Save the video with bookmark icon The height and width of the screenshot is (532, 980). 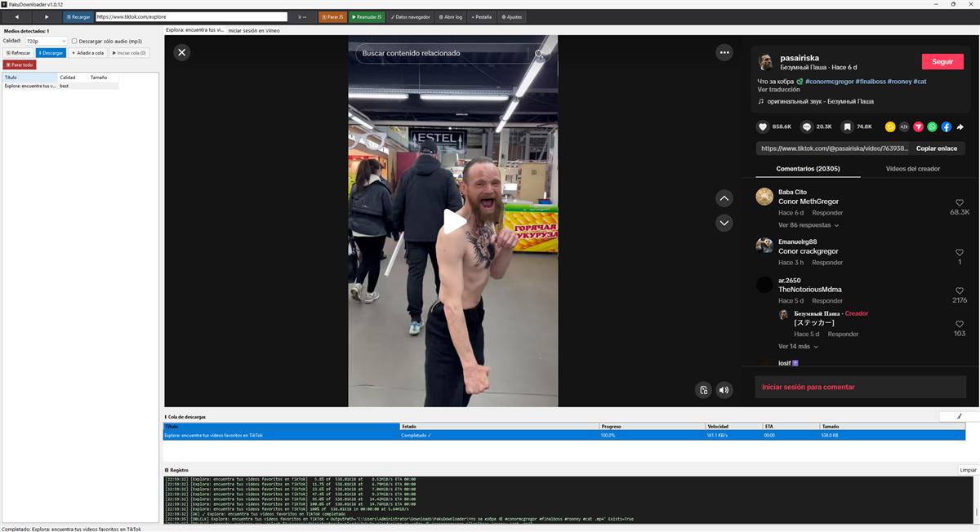pos(848,126)
